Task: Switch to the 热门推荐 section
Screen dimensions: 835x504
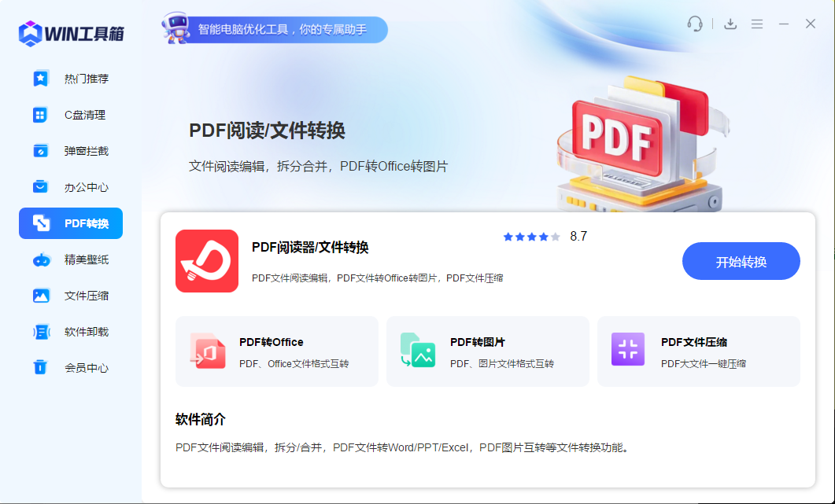Action: (70, 78)
